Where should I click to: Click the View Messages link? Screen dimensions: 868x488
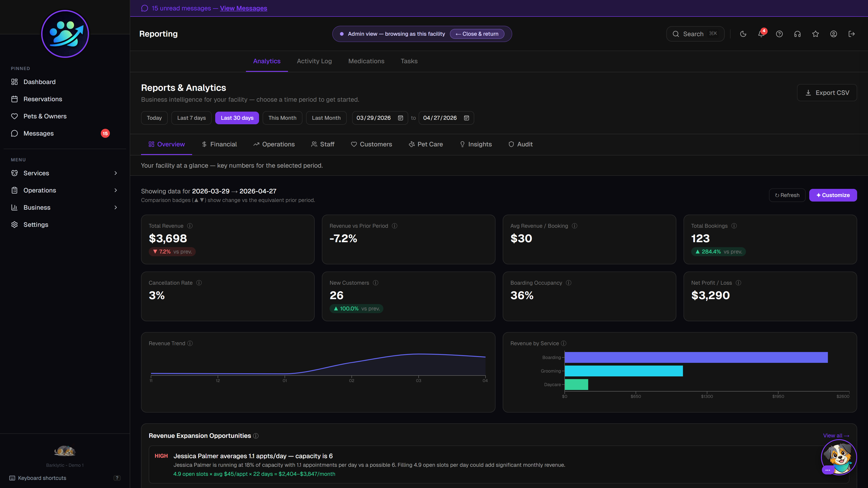point(243,8)
